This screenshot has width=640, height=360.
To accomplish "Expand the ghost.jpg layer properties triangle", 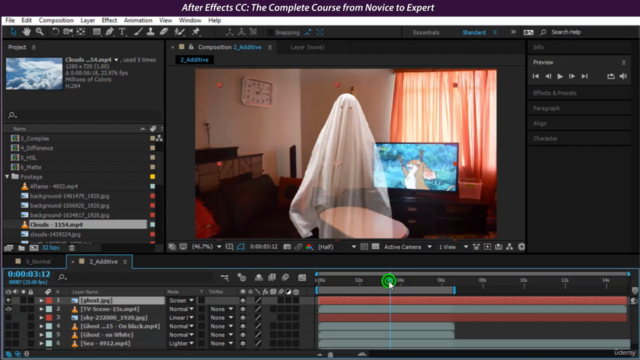I will (x=41, y=300).
